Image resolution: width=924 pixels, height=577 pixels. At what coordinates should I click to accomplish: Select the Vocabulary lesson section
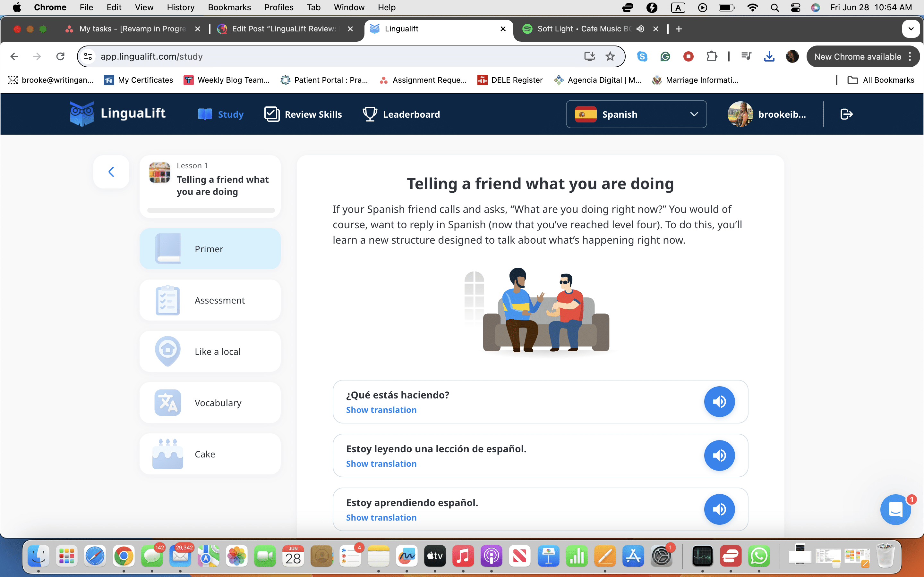click(x=210, y=403)
